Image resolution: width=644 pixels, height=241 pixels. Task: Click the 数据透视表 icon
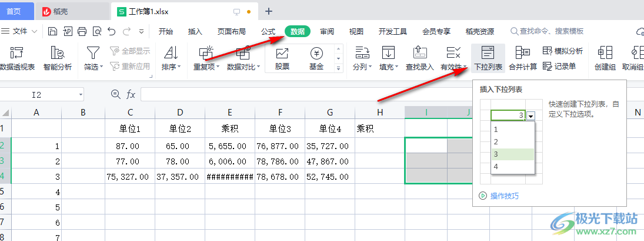click(x=17, y=52)
